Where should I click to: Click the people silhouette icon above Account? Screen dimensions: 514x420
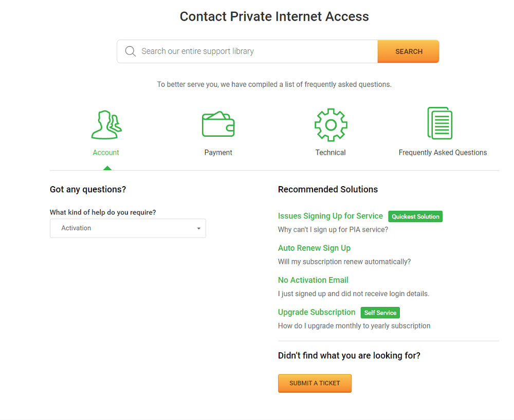pos(106,123)
